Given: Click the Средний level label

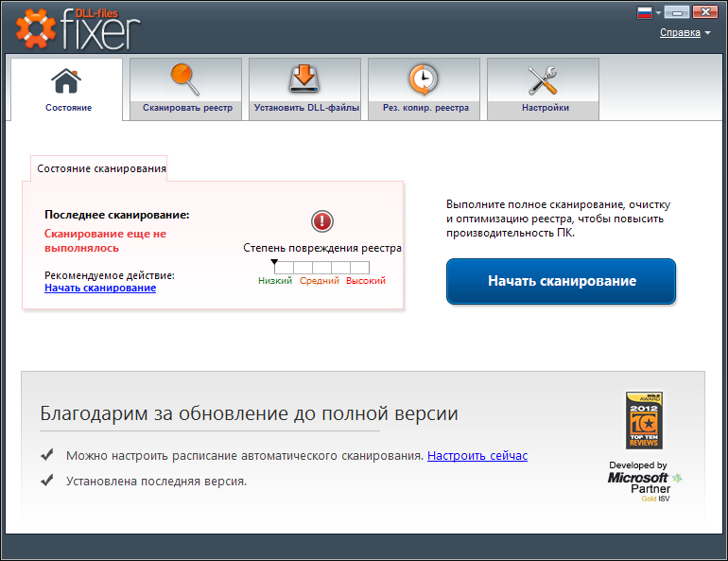Looking at the screenshot, I should [x=319, y=280].
